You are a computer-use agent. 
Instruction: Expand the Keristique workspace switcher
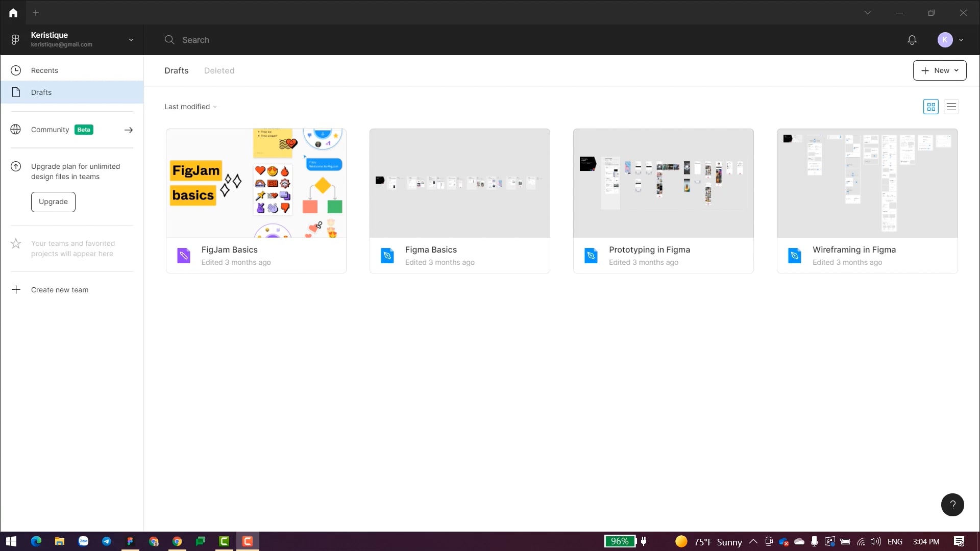tap(131, 40)
